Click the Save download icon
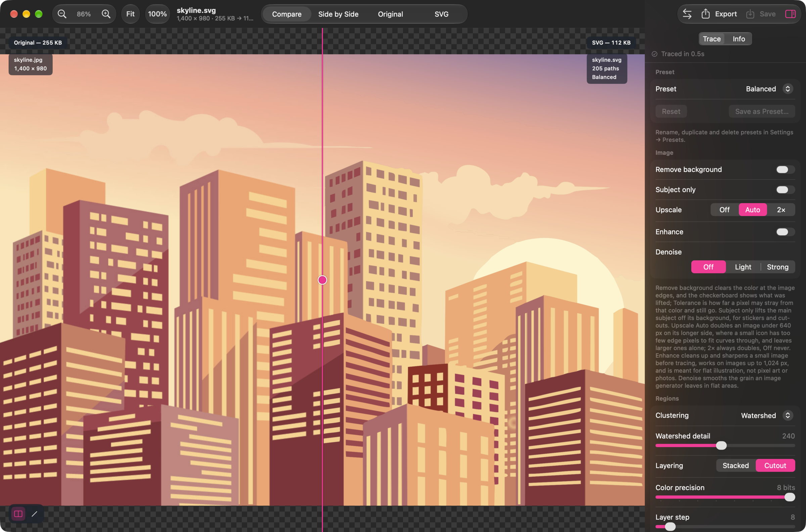This screenshot has width=806, height=532. 750,14
